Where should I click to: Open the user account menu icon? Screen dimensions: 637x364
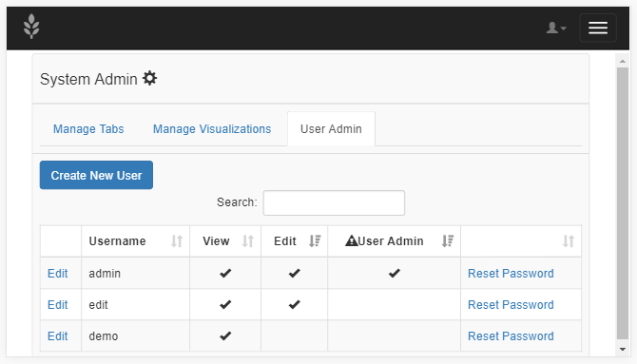[556, 28]
